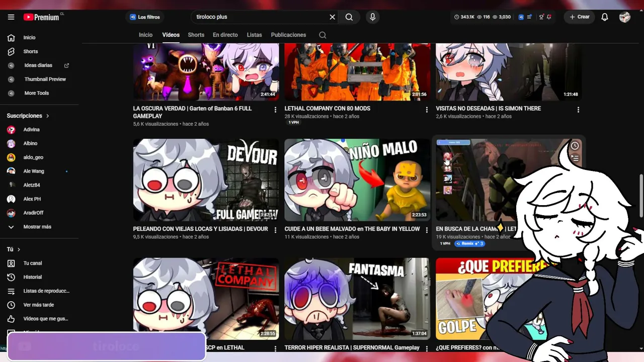644x362 pixels.
Task: Open Los filtros extension button
Action: point(145,17)
